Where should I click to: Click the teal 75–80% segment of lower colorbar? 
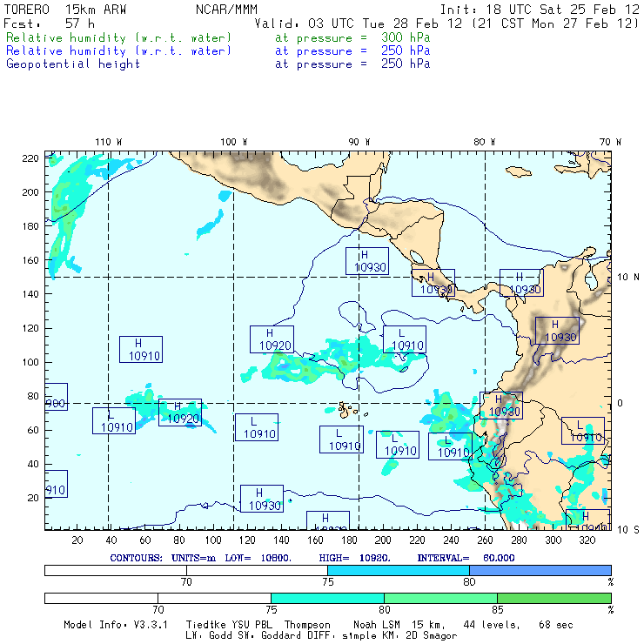tap(327, 598)
